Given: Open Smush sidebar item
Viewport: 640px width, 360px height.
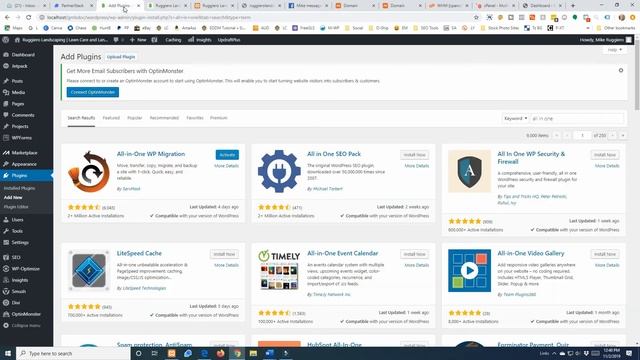Looking at the screenshot, I should 18,291.
